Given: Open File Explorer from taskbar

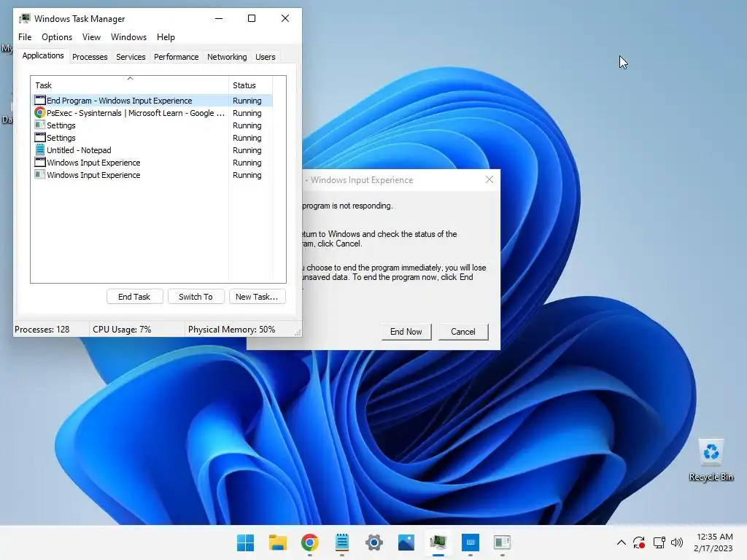Looking at the screenshot, I should [278, 542].
